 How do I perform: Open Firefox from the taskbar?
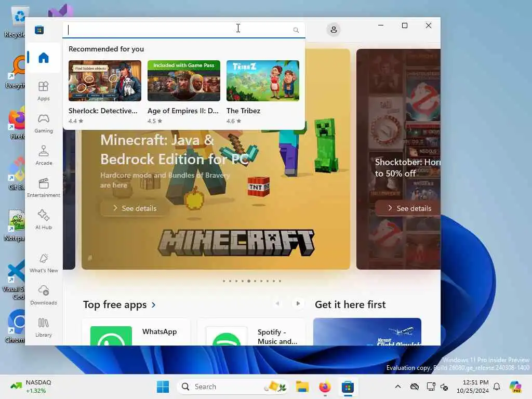point(325,387)
